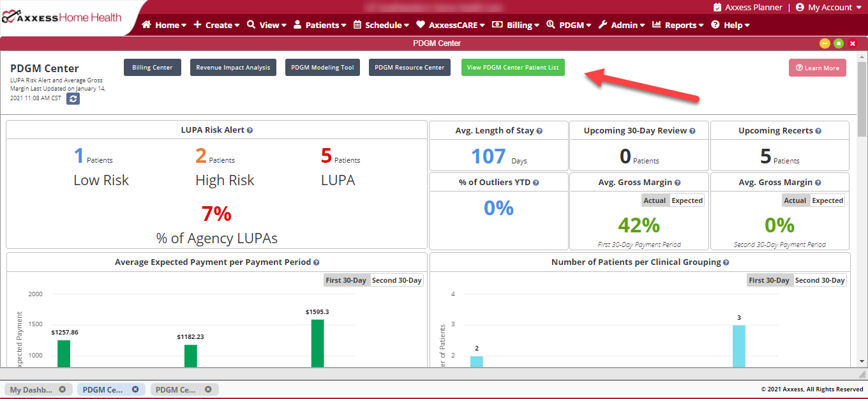Switch to the My Dashboard bottom tab
868x399 pixels.
click(x=31, y=389)
